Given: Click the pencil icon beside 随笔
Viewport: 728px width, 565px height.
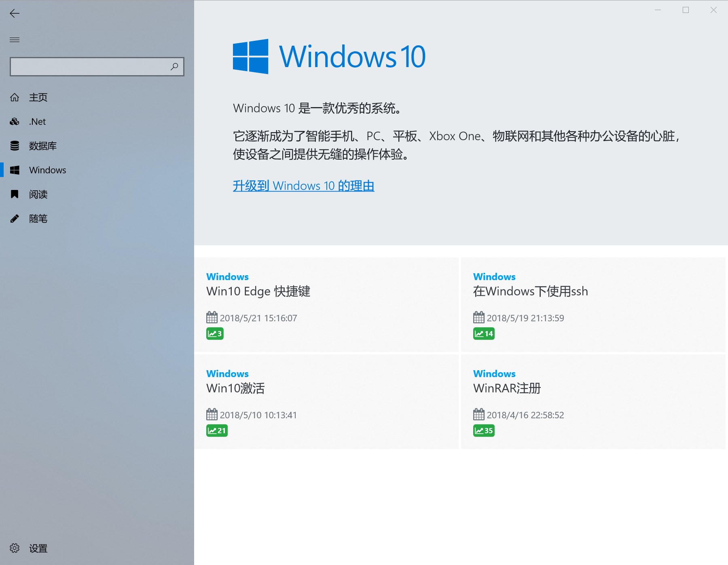Looking at the screenshot, I should click(x=15, y=219).
